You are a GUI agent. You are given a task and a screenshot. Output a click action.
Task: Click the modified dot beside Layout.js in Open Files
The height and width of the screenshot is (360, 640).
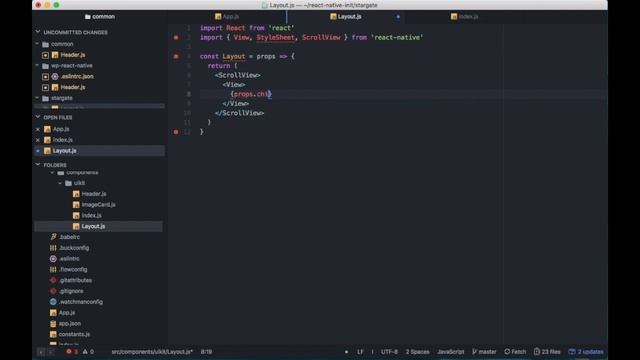(x=38, y=151)
